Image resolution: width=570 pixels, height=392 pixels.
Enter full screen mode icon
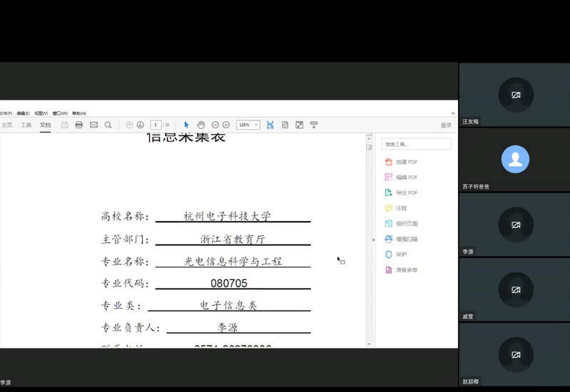pos(299,125)
